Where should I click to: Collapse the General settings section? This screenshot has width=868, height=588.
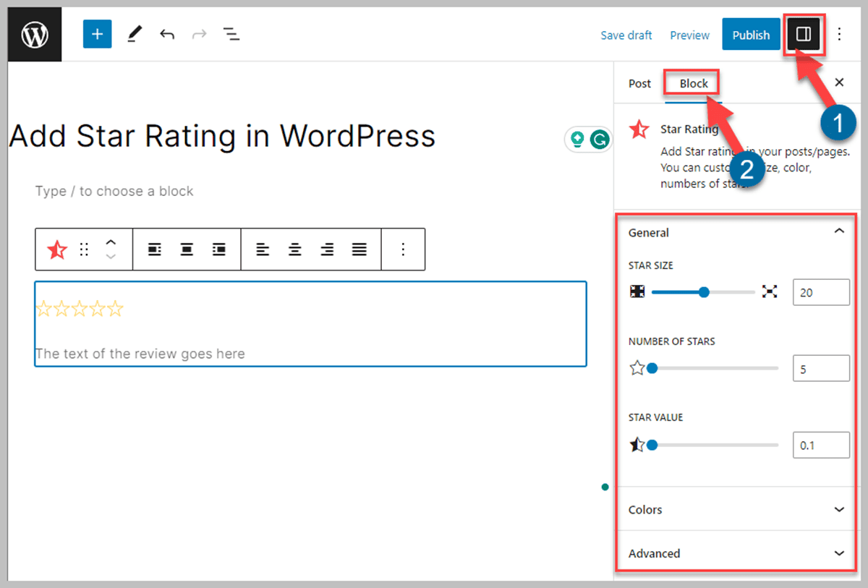tap(839, 231)
